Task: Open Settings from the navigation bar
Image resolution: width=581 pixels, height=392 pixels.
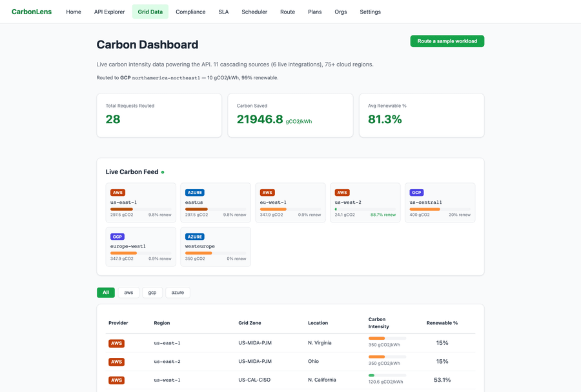Action: [x=370, y=12]
